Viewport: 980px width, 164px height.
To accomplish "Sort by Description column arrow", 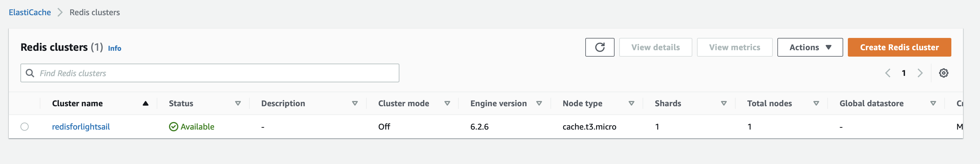I will click(355, 103).
